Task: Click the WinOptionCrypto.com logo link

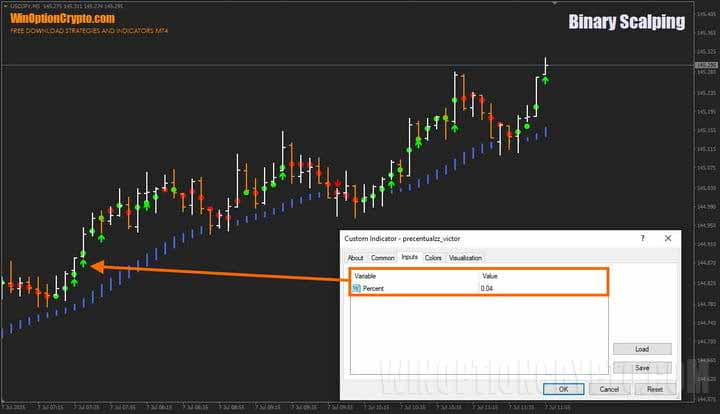Action: tap(62, 18)
